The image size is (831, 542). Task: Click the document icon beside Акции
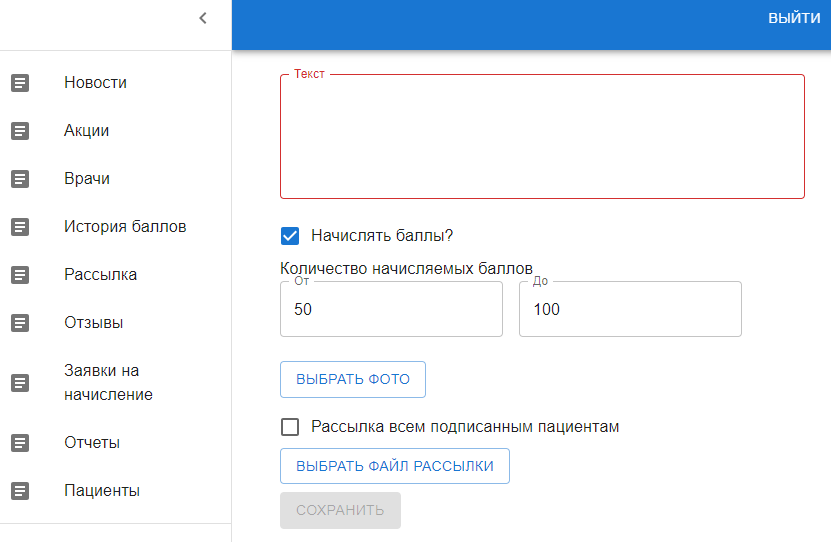20,131
